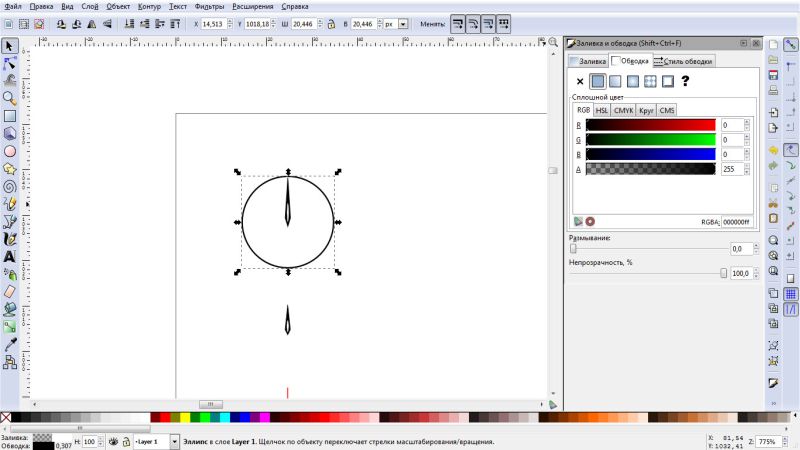Select the arrow Selector tool
This screenshot has height=450, width=800.
click(x=10, y=46)
